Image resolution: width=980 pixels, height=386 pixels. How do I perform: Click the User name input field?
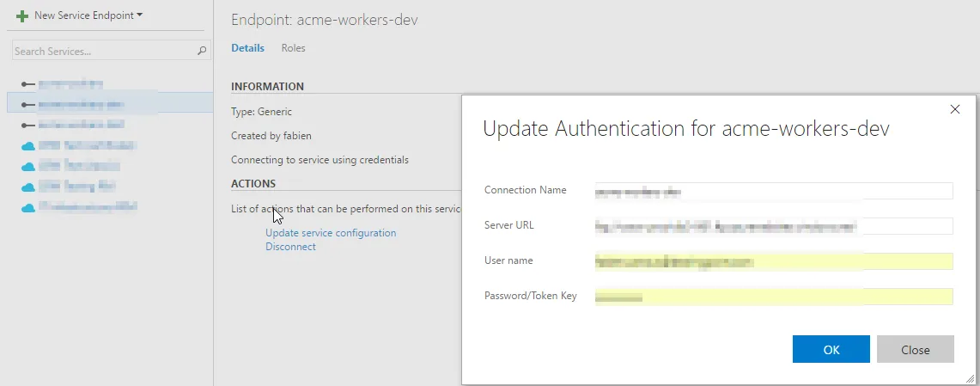click(x=774, y=260)
